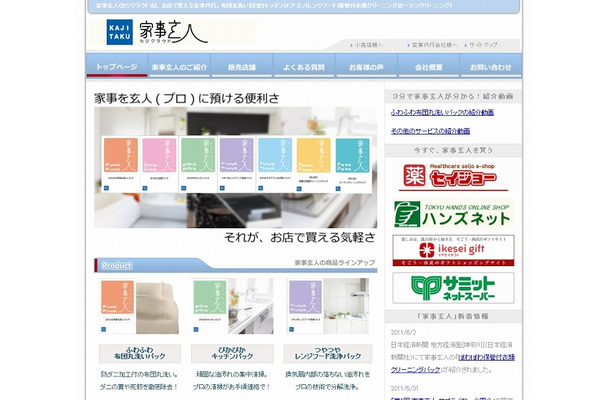Viewport: 610px width, 400px height.
Task: Click the サミット ネットスーパー banner
Action: [453, 288]
